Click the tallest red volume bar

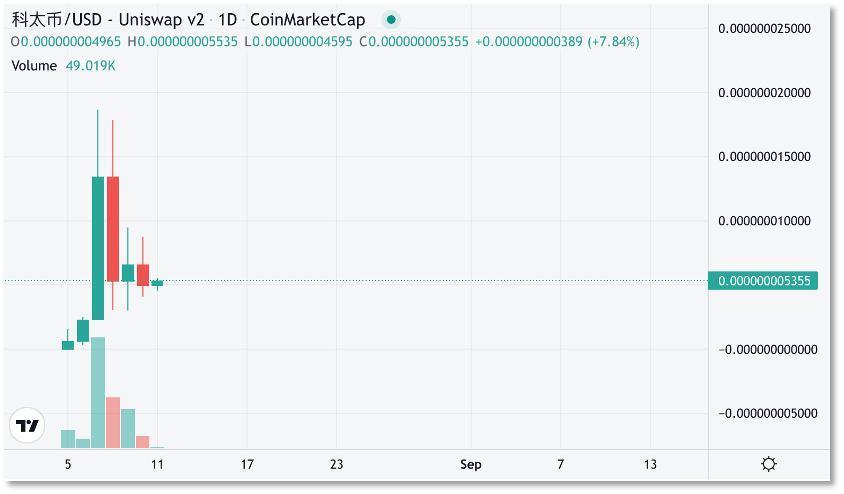tap(113, 422)
